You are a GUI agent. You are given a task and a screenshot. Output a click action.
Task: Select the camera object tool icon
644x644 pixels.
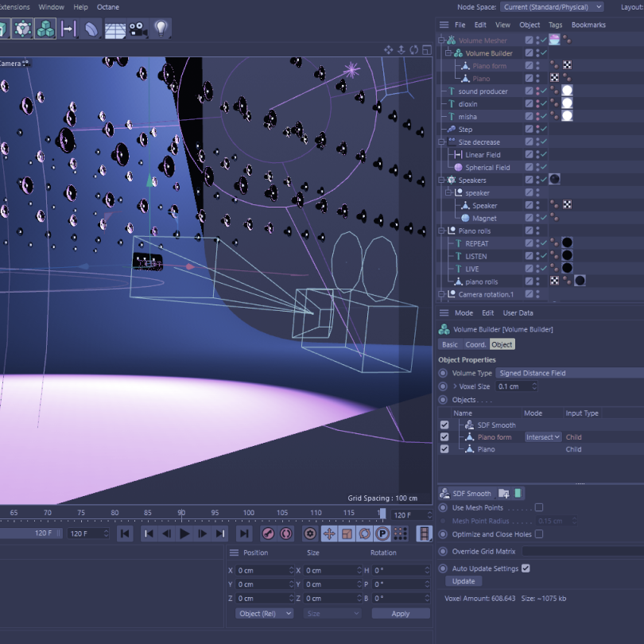[x=138, y=29]
